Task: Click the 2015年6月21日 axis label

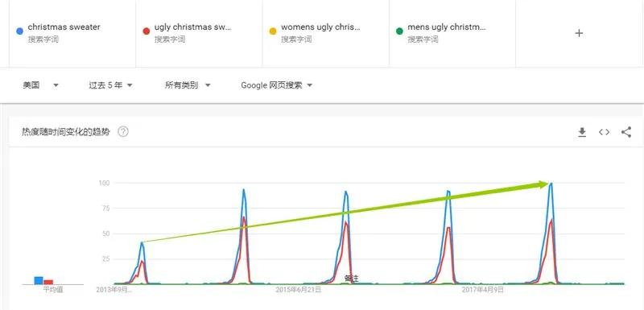Action: click(x=298, y=290)
